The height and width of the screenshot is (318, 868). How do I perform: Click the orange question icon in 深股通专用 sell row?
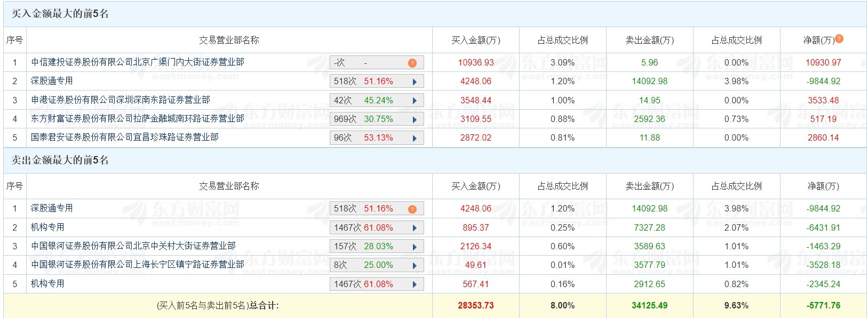pos(412,209)
